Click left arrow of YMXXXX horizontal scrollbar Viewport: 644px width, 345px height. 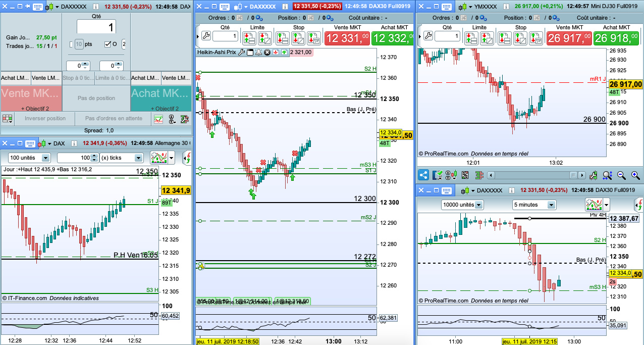[492, 175]
